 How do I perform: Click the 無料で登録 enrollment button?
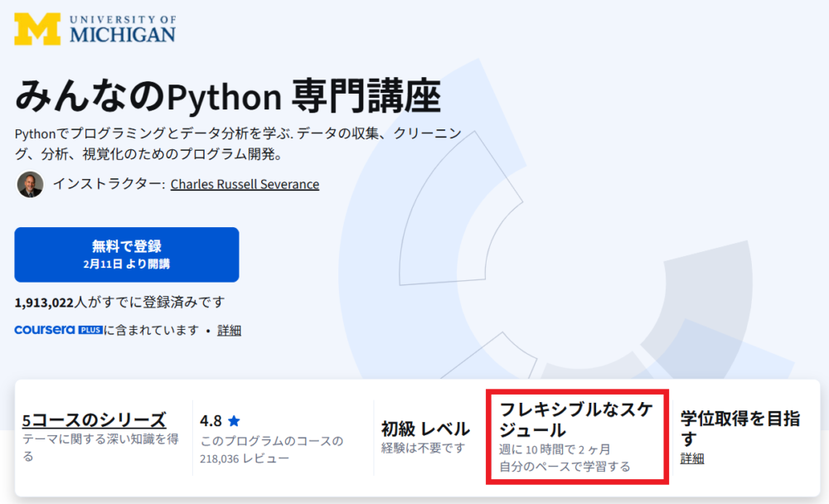pyautogui.click(x=124, y=254)
